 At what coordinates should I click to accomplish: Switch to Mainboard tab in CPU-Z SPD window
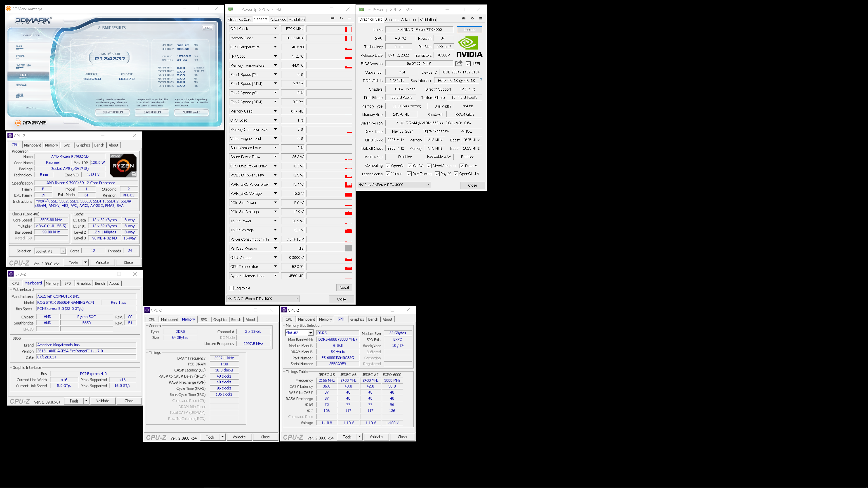click(x=306, y=319)
